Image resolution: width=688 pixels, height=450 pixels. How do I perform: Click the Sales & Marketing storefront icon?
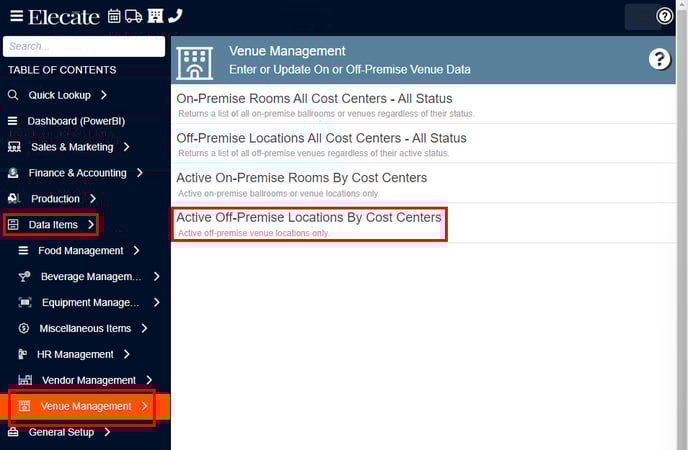point(14,147)
